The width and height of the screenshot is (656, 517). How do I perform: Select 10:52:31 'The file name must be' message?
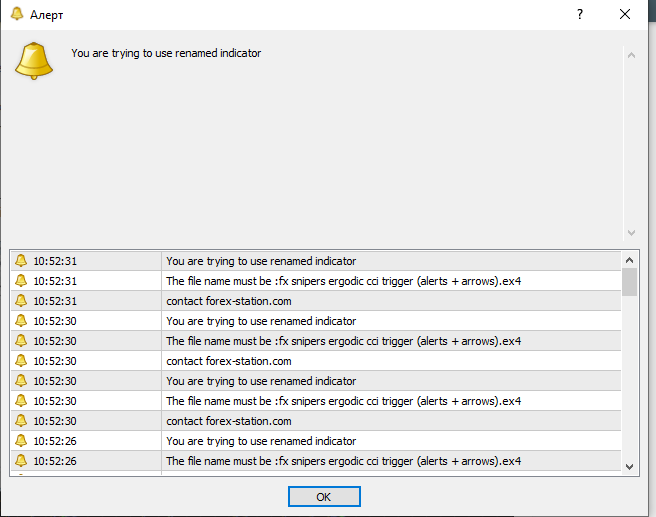point(343,281)
